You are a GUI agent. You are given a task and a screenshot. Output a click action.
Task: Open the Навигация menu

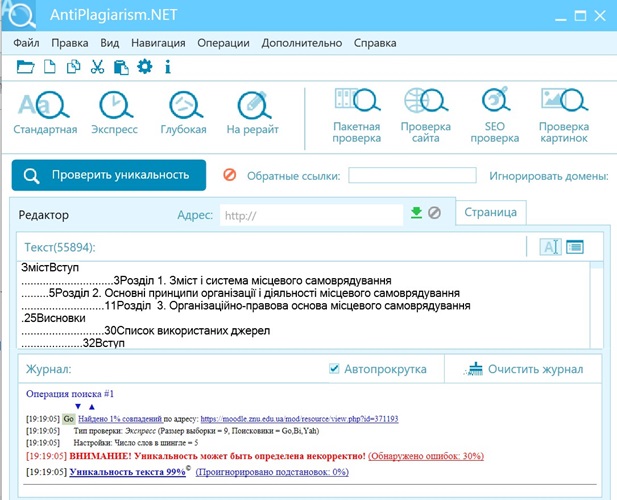(x=158, y=43)
